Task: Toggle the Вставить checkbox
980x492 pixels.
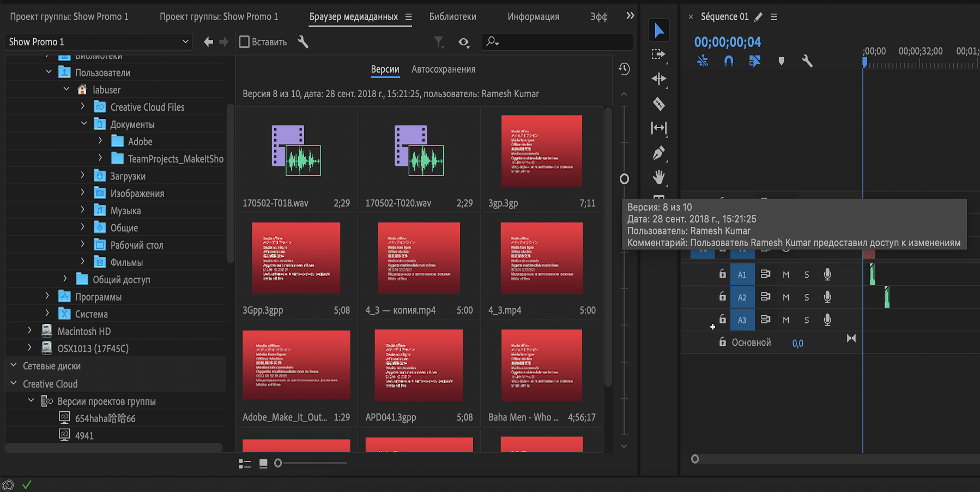Action: point(244,42)
